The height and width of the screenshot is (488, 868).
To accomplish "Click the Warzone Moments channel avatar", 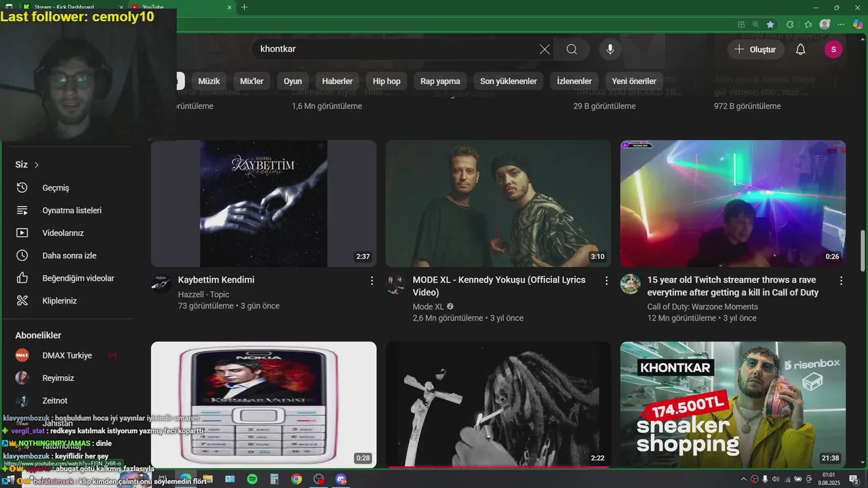I will tap(630, 284).
